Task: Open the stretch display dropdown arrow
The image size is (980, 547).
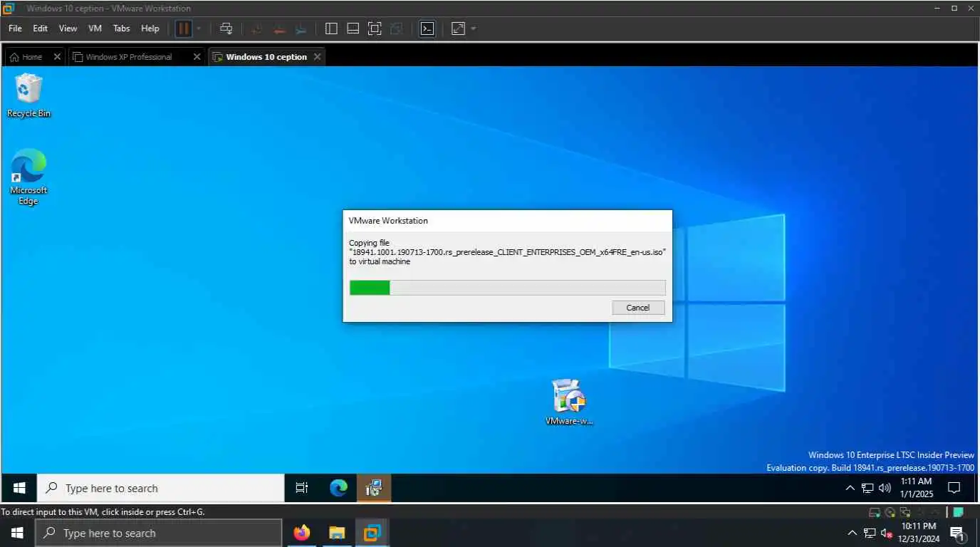Action: [474, 28]
